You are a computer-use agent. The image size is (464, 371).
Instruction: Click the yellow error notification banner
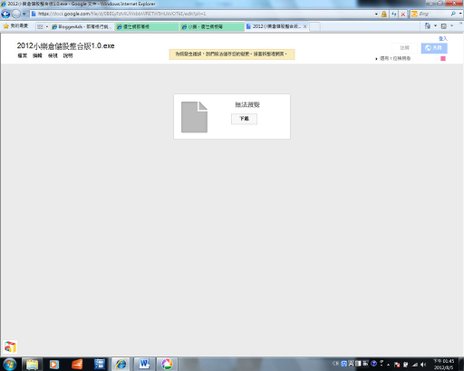pyautogui.click(x=232, y=54)
